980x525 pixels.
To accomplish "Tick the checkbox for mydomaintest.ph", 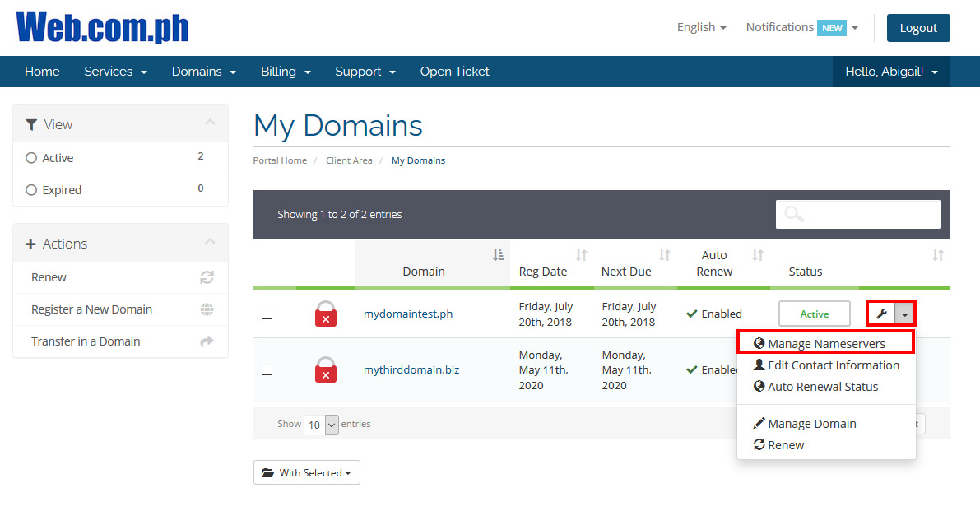I will (267, 314).
